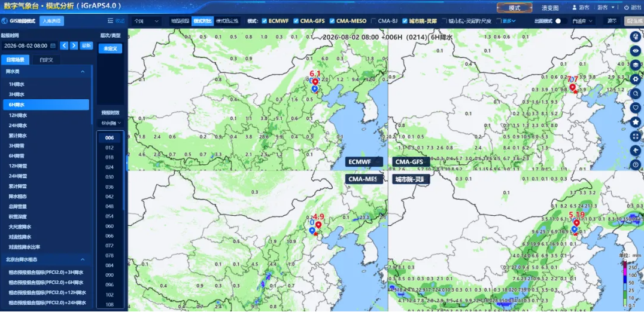This screenshot has width=644, height=312.
Task: Collapse the 北京台降水相态 section
Action: pyautogui.click(x=83, y=259)
